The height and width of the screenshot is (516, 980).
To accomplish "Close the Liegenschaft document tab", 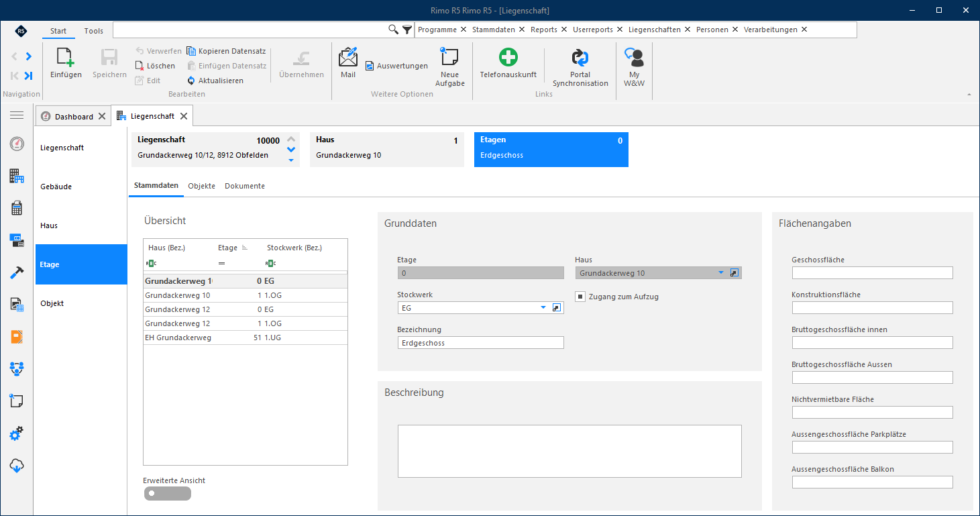I will (x=183, y=116).
